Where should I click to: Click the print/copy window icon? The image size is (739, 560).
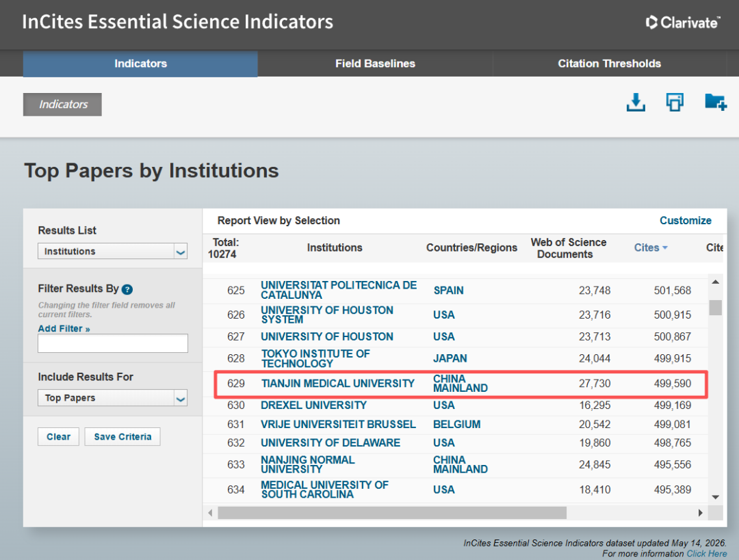click(675, 102)
